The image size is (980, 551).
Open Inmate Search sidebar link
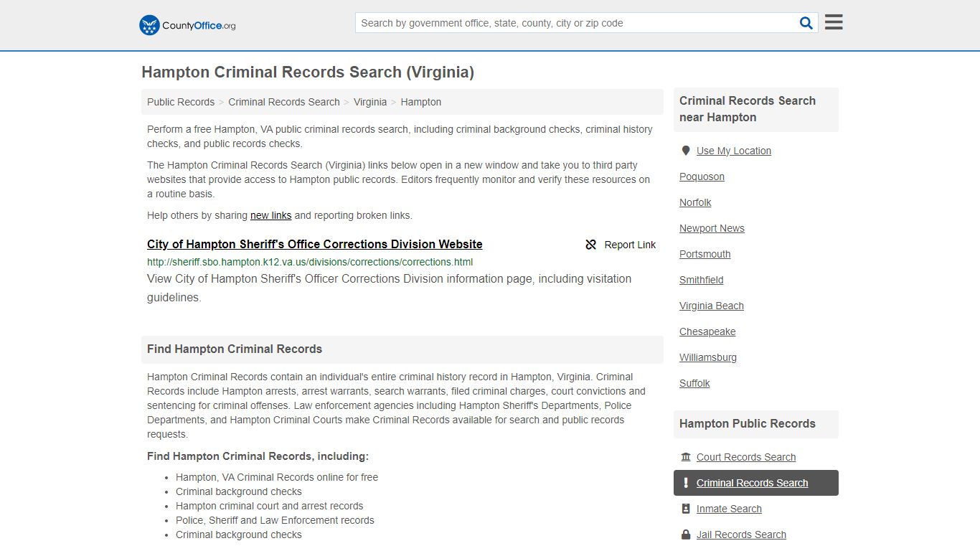[729, 509]
